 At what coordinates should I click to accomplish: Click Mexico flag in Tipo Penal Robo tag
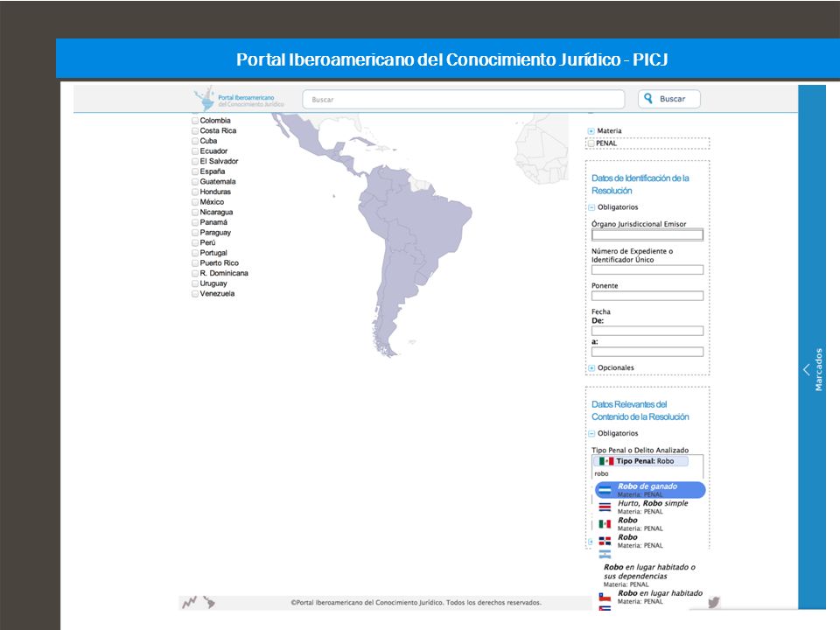click(x=606, y=461)
